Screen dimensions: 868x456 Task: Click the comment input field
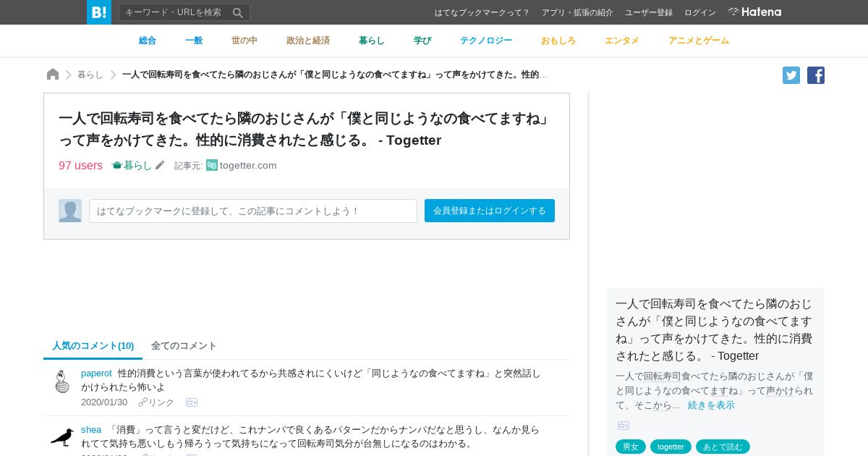tap(253, 211)
